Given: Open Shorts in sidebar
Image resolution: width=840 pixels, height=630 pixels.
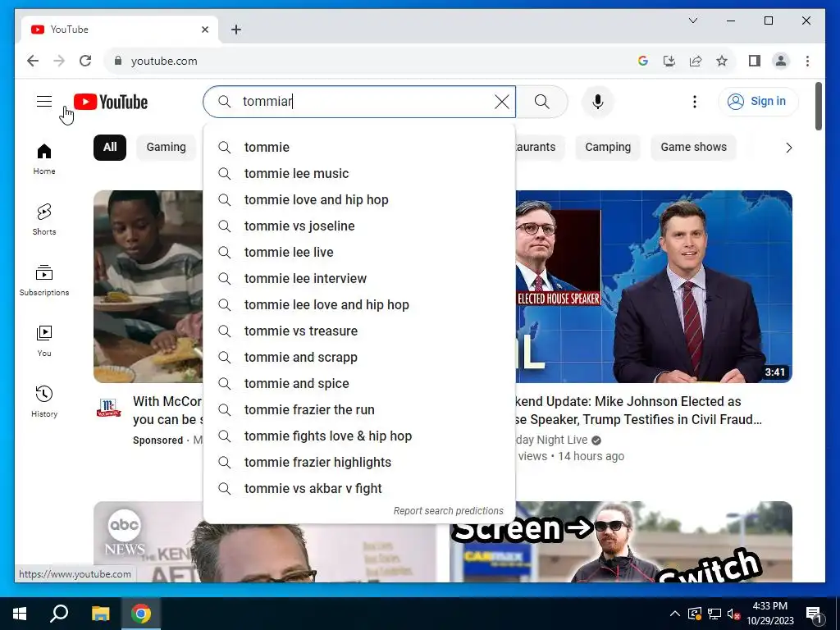Looking at the screenshot, I should (44, 220).
